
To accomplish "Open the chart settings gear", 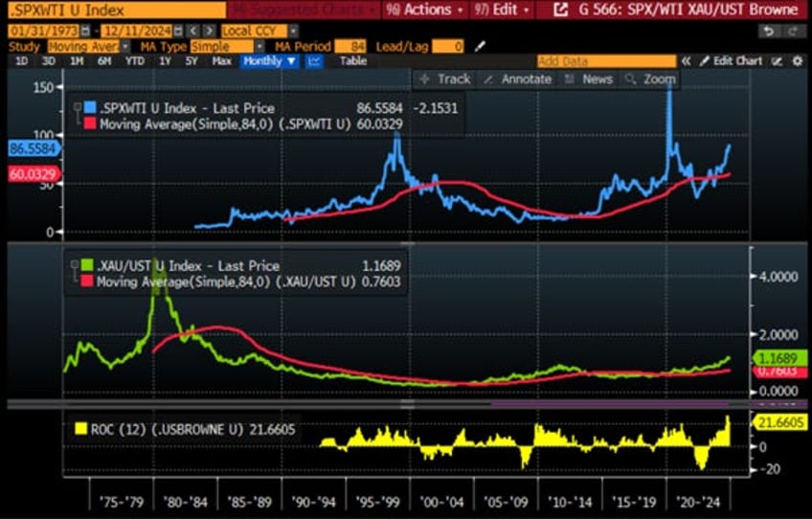I will click(797, 61).
